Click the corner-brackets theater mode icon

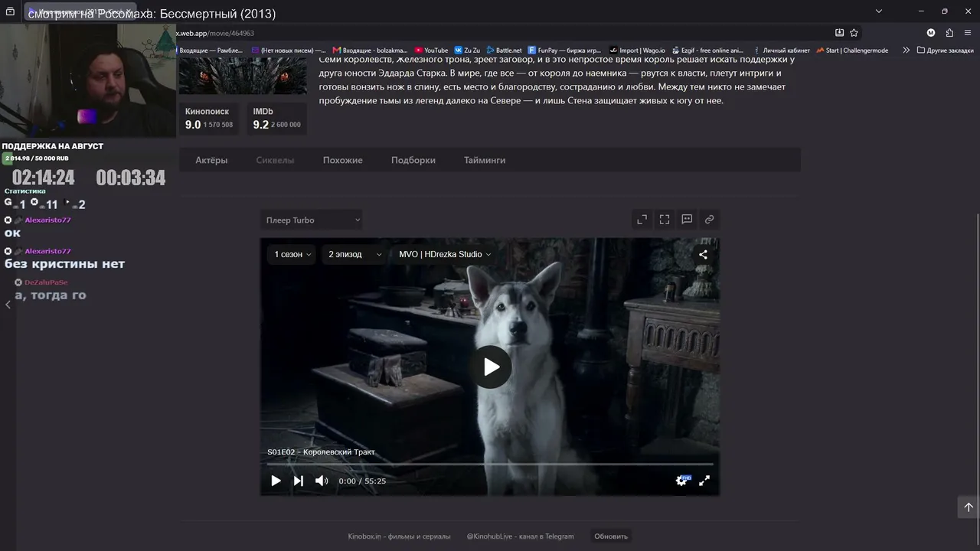tap(665, 220)
